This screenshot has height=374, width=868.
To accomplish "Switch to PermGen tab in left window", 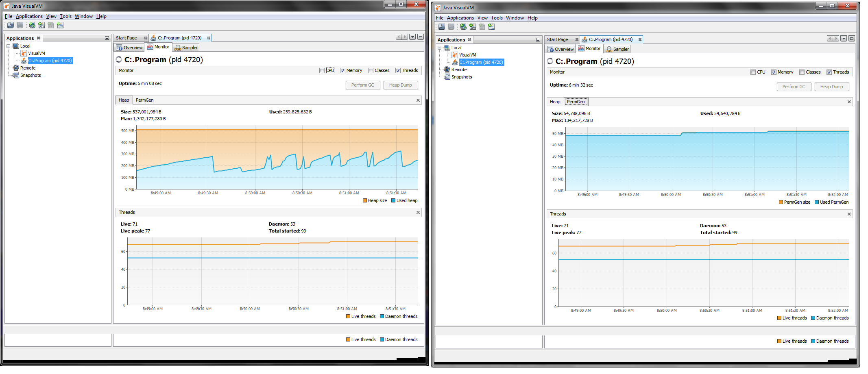I will [145, 100].
